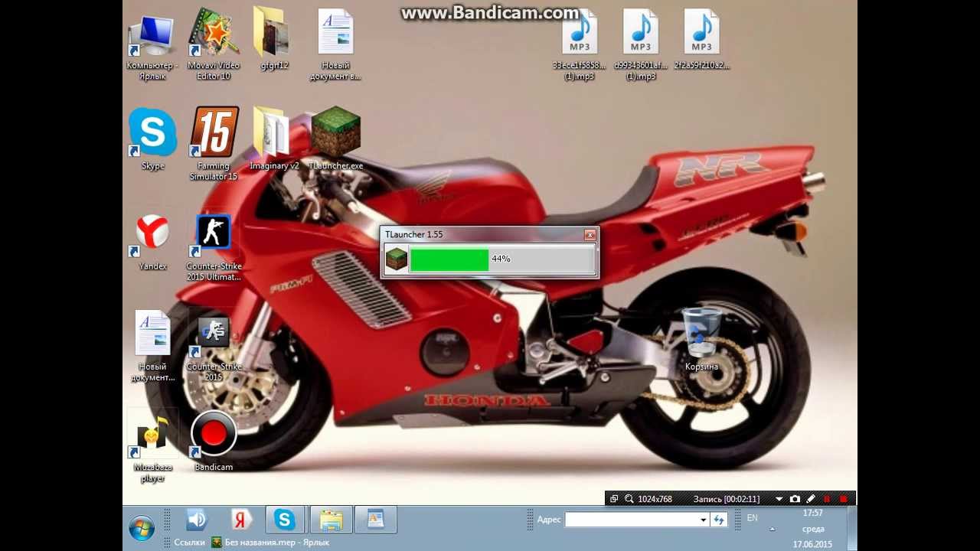The image size is (980, 551).
Task: Open the Корзина recycle bin
Action: coord(701,339)
